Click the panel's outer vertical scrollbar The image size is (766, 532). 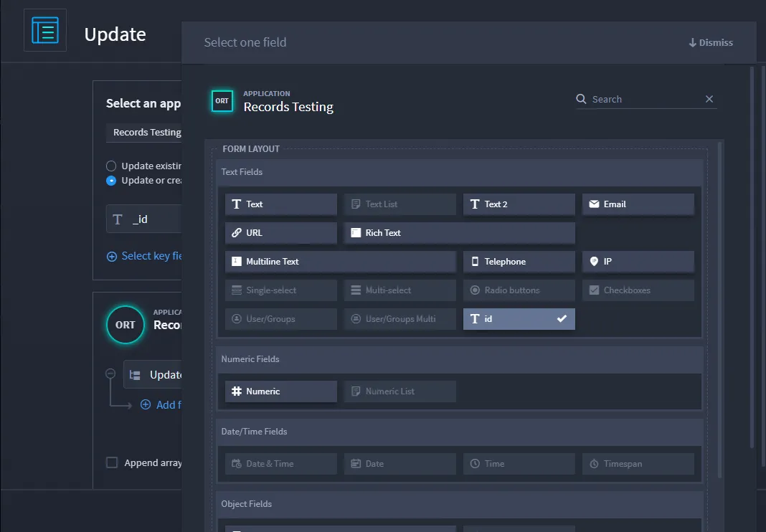click(752, 257)
